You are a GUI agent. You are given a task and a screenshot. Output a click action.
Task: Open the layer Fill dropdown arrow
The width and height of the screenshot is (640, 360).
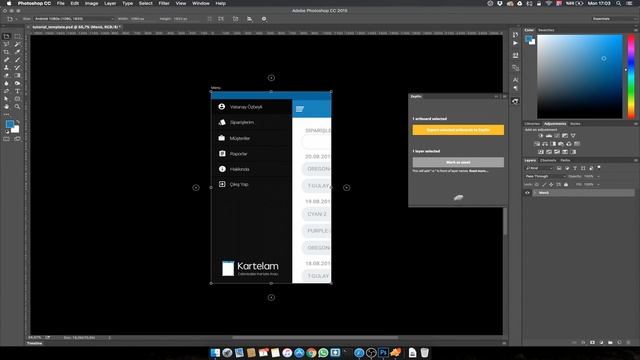(x=598, y=184)
